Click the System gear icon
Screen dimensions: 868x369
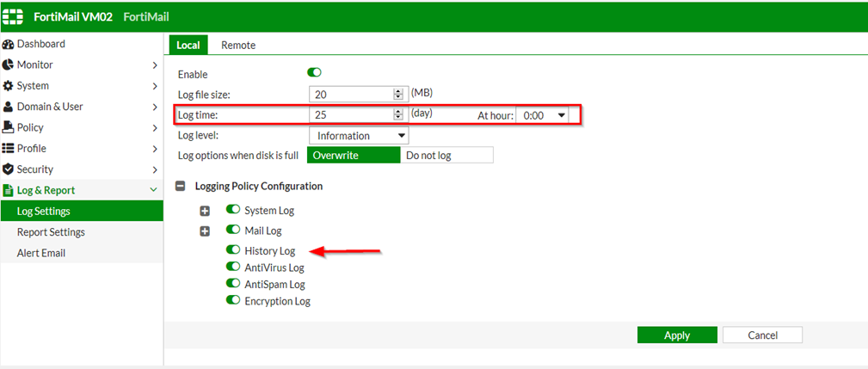point(8,86)
